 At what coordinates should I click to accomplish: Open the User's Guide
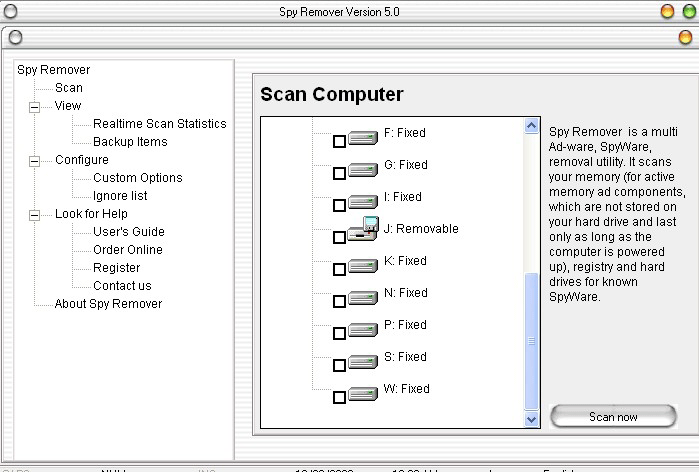(x=129, y=232)
